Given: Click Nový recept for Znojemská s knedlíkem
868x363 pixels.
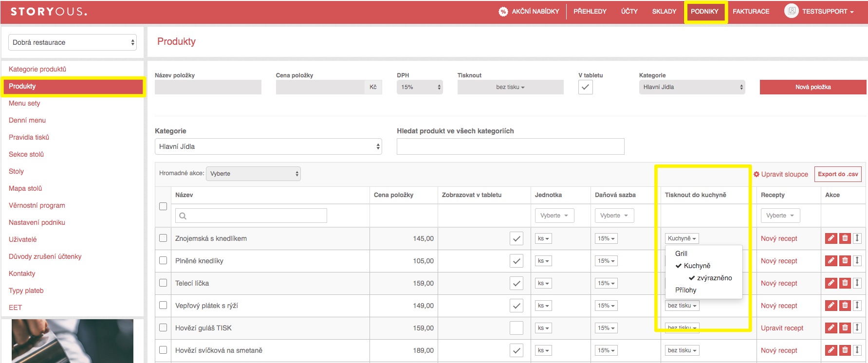Looking at the screenshot, I should tap(779, 238).
